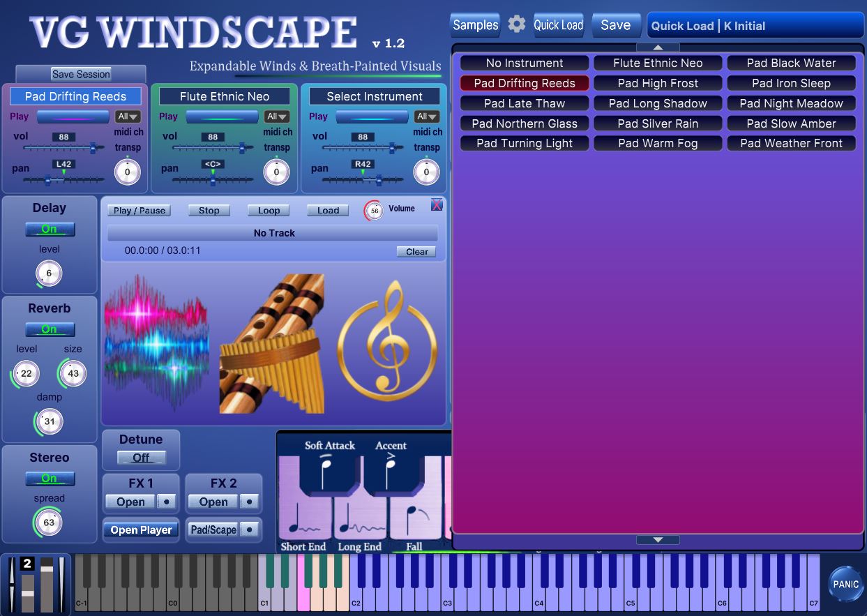Open the Flute Ethnic Neo instrument selector
The height and width of the screenshot is (616, 867).
click(x=225, y=96)
